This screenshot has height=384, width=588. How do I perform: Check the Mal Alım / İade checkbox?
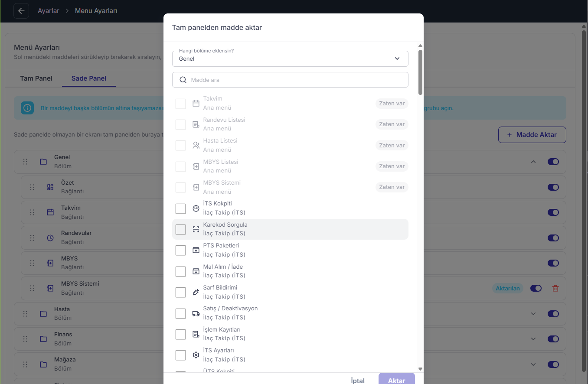181,271
